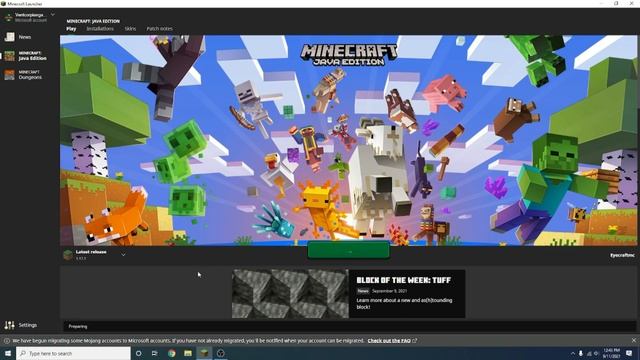
Task: Click the Minecraft Java Edition banner artwork
Action: point(349,140)
